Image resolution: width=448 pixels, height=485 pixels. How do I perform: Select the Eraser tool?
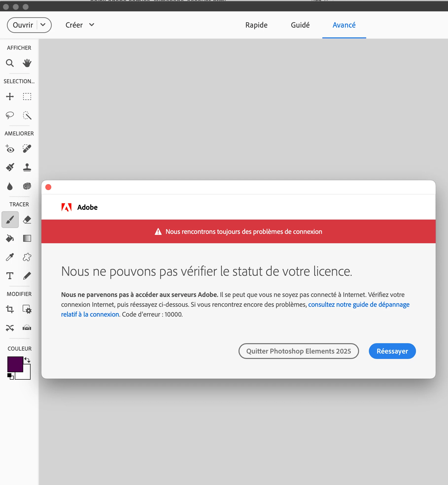tap(27, 220)
